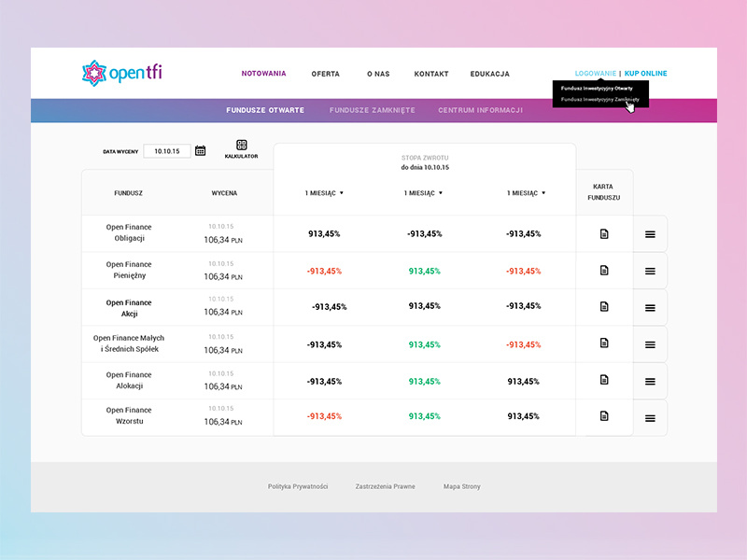The height and width of the screenshot is (560, 747).
Task: Click the LOGOWANIE link
Action: (x=596, y=74)
